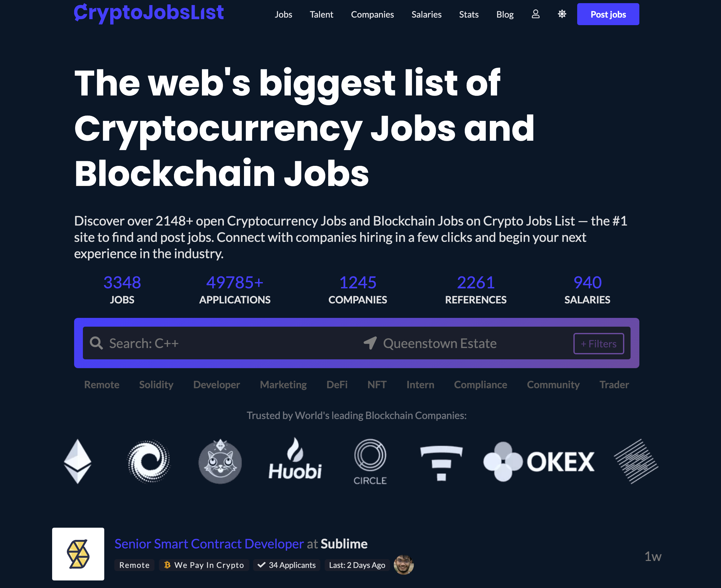Click the Circle company logo
The image size is (721, 588).
point(370,461)
